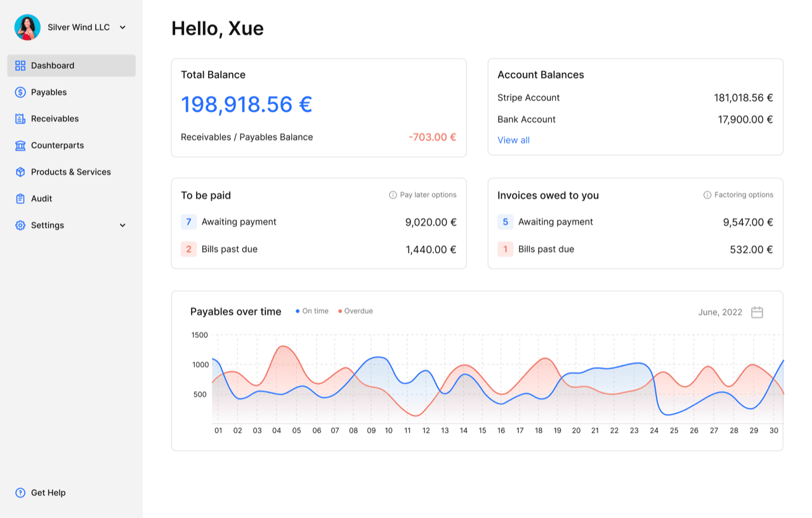
Task: Click the Settings gear icon
Action: tap(20, 225)
